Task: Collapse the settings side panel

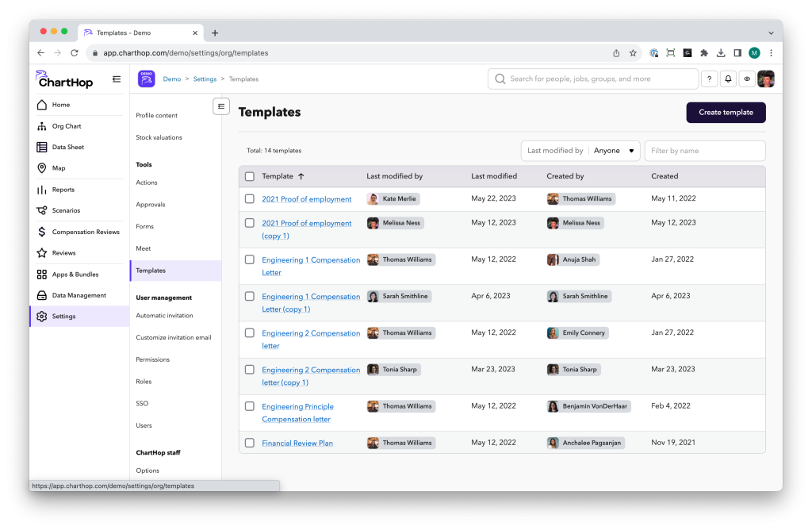Action: (x=221, y=106)
